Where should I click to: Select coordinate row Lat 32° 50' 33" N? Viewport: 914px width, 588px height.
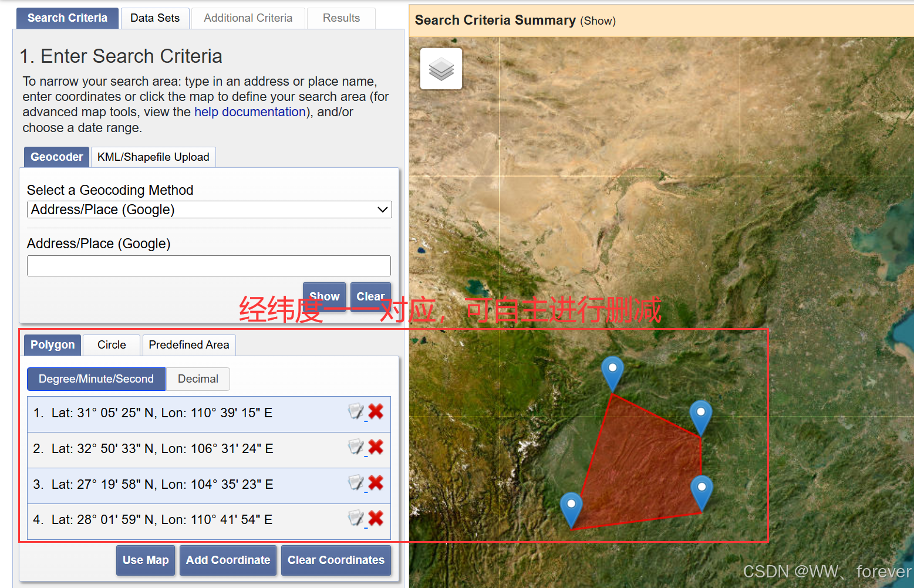[209, 450]
